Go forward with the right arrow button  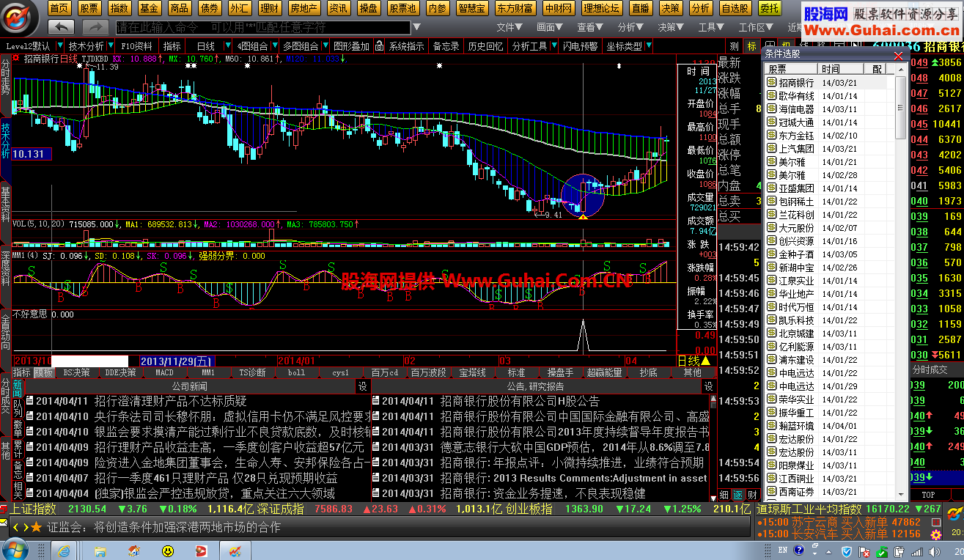point(95,26)
